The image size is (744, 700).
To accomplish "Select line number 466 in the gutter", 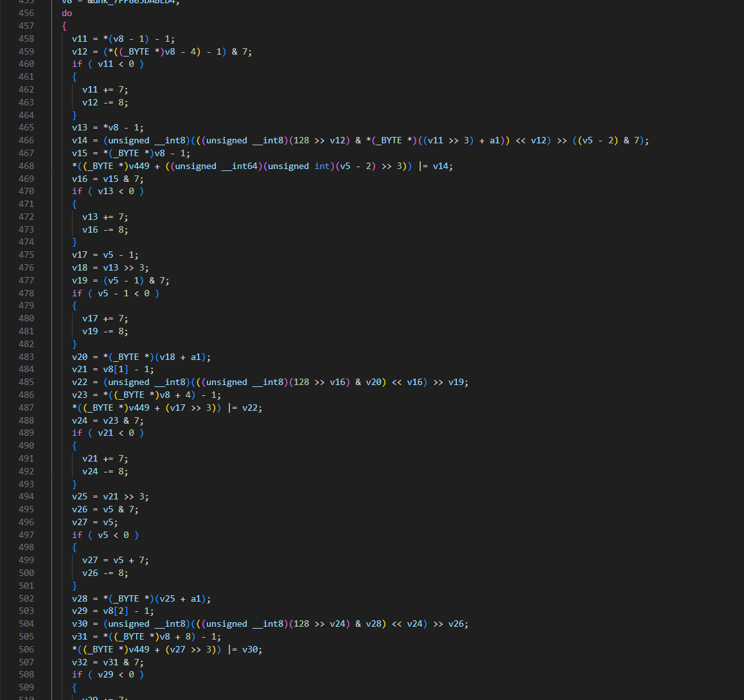I will tap(26, 140).
